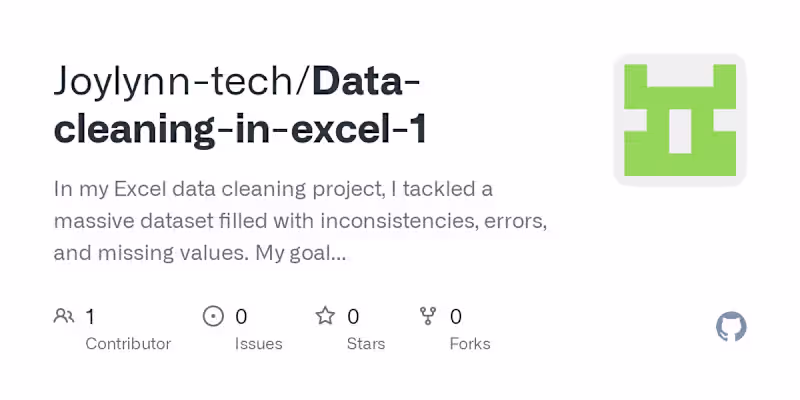Click the contributors people icon
The width and height of the screenshot is (800, 400).
click(x=64, y=317)
